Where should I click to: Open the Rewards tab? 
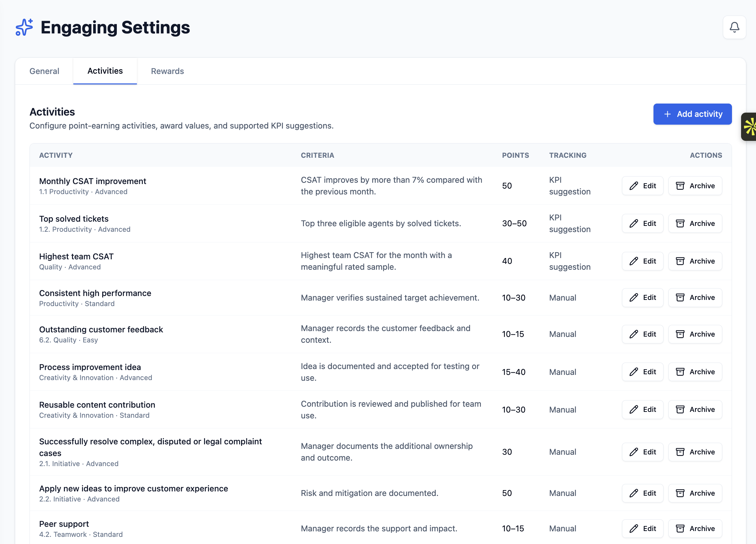point(167,71)
